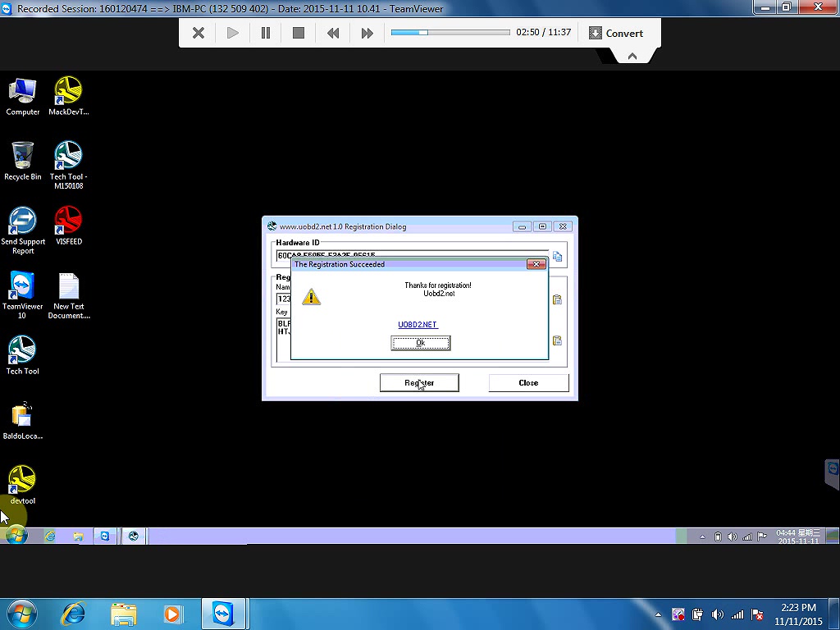This screenshot has height=630, width=840.
Task: Click the Register button
Action: 419,382
